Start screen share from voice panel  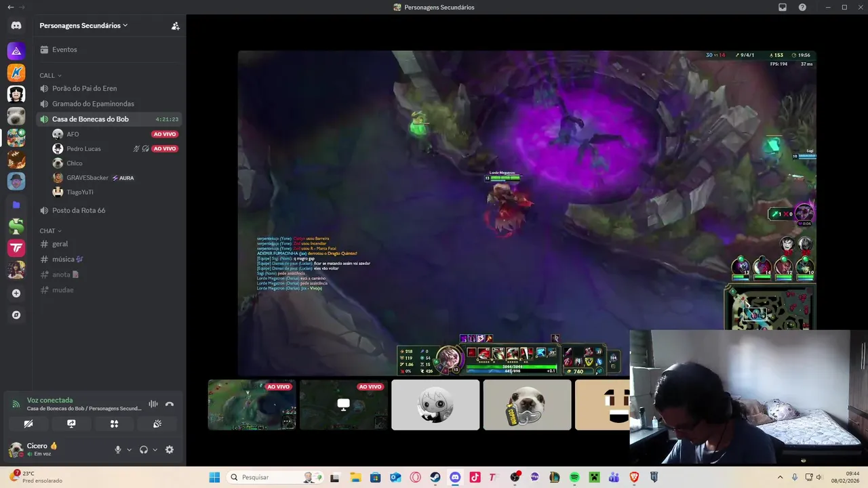(x=71, y=424)
